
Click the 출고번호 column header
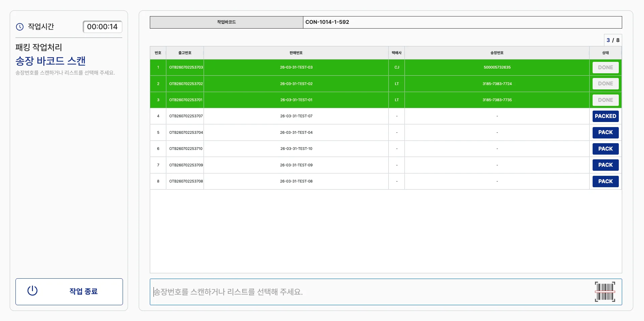[185, 53]
